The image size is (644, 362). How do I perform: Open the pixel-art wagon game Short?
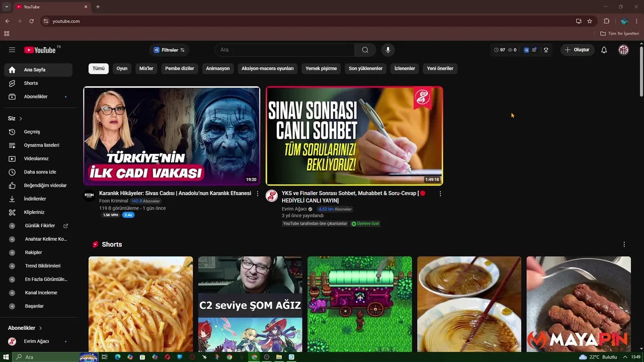pyautogui.click(x=360, y=304)
